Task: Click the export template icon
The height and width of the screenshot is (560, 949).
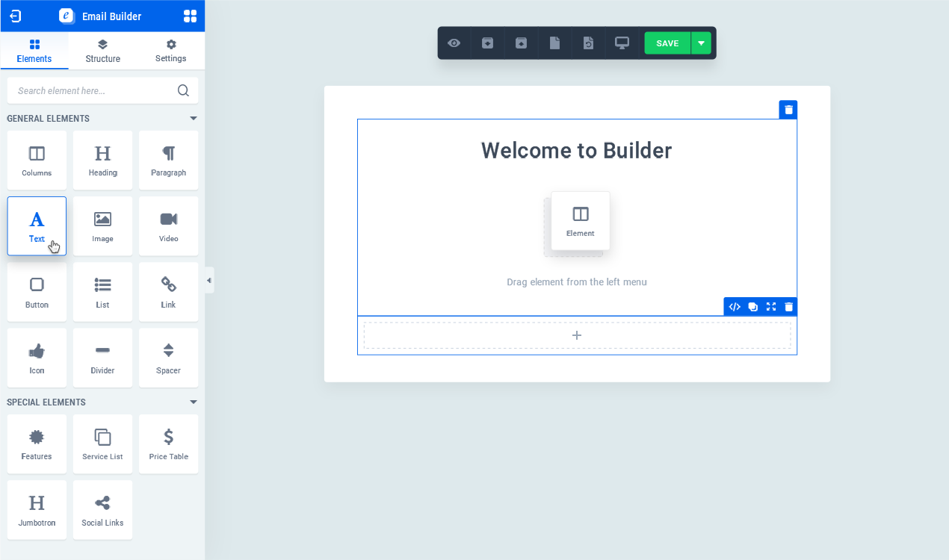Action: pyautogui.click(x=521, y=43)
